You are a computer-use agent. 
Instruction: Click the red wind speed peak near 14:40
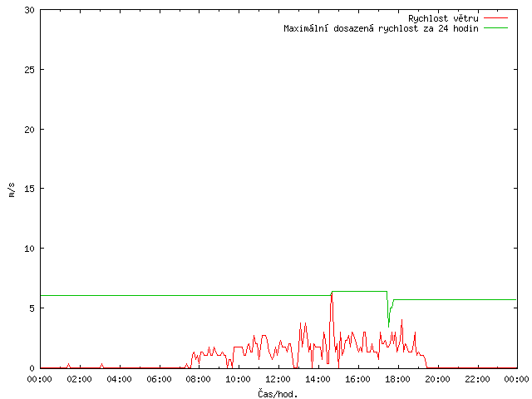pos(332,294)
